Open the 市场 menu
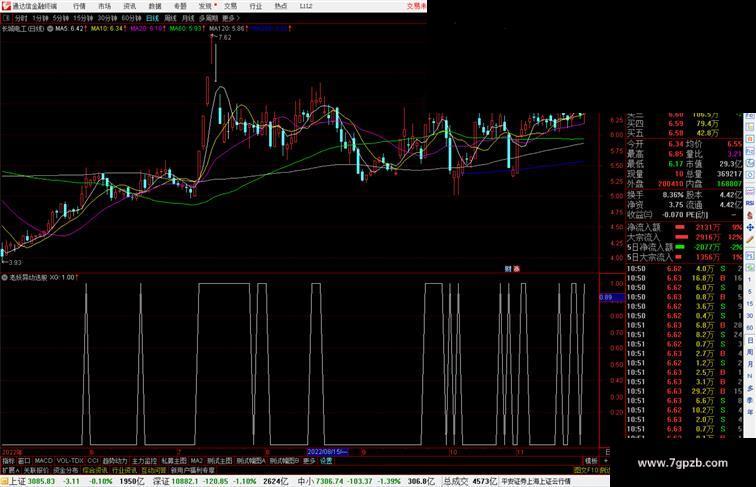Screen dimensions: 756x487 click(x=105, y=6)
